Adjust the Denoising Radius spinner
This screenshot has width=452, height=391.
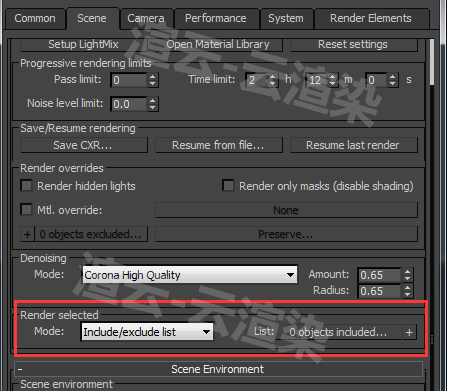click(407, 291)
